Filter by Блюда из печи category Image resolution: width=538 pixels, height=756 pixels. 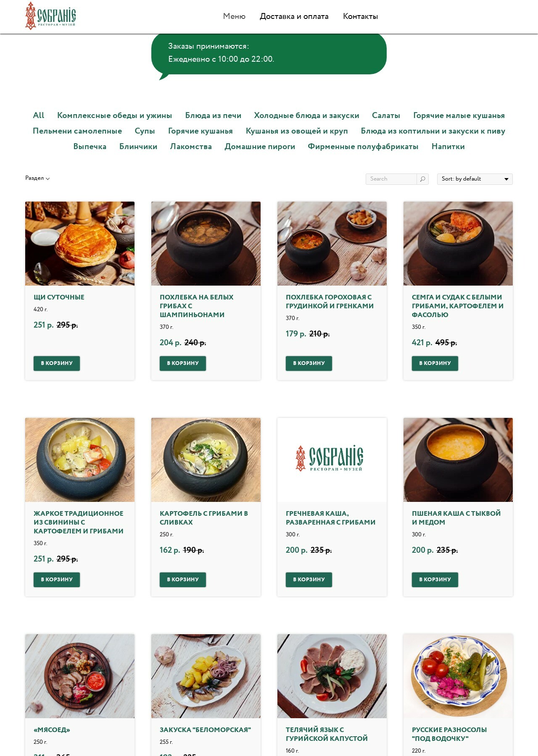[x=213, y=115]
